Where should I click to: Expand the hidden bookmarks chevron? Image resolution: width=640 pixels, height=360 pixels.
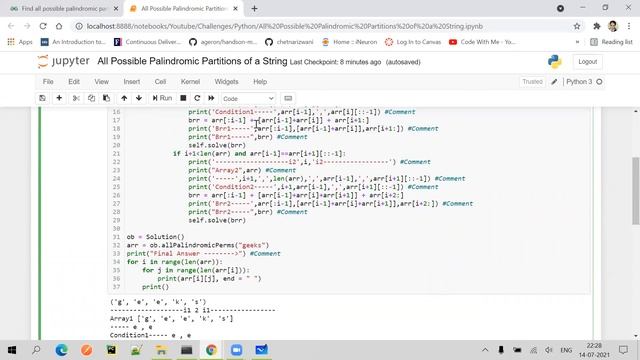pos(577,42)
